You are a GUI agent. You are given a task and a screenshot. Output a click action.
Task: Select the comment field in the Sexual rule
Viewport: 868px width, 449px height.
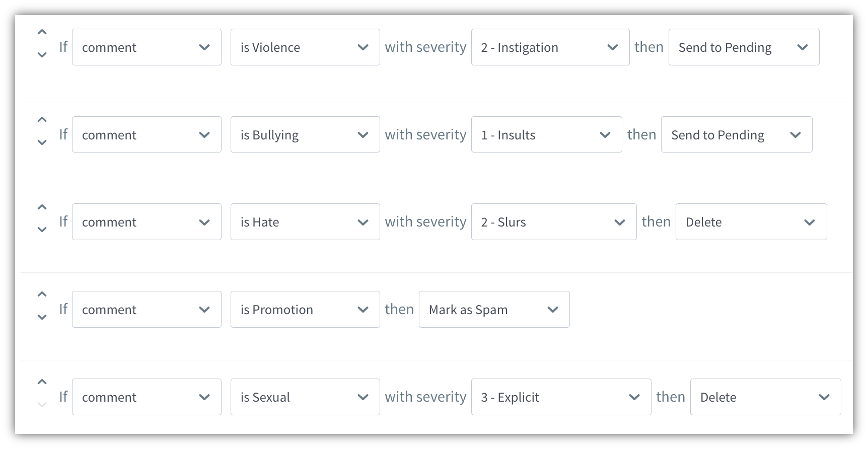(x=147, y=397)
